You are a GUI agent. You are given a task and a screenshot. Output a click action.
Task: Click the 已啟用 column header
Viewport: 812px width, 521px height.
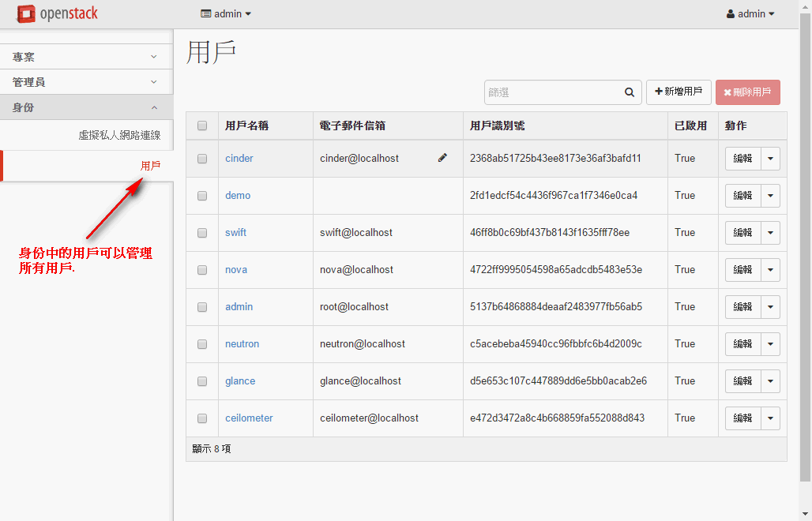coord(691,126)
